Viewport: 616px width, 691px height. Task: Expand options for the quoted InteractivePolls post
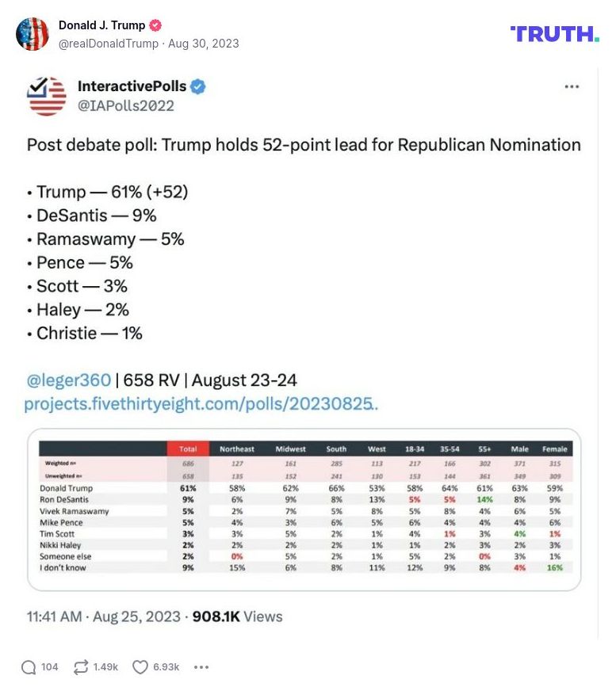tap(572, 85)
